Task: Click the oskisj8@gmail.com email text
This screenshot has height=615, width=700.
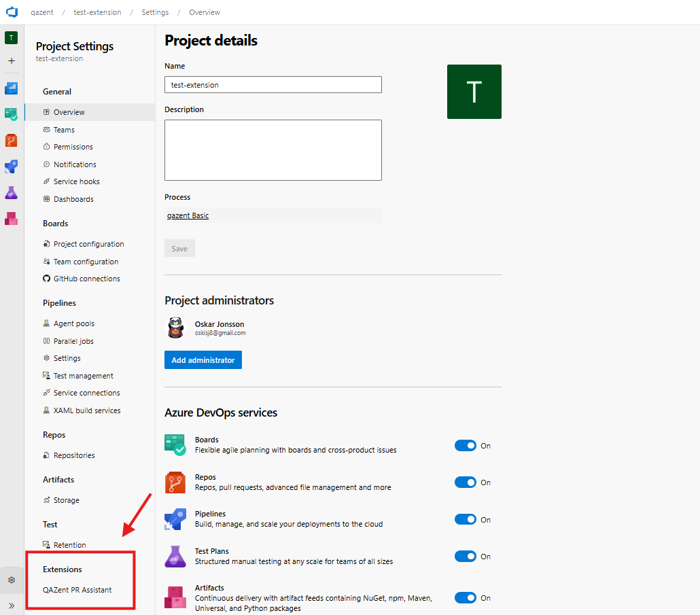Action: coord(220,333)
